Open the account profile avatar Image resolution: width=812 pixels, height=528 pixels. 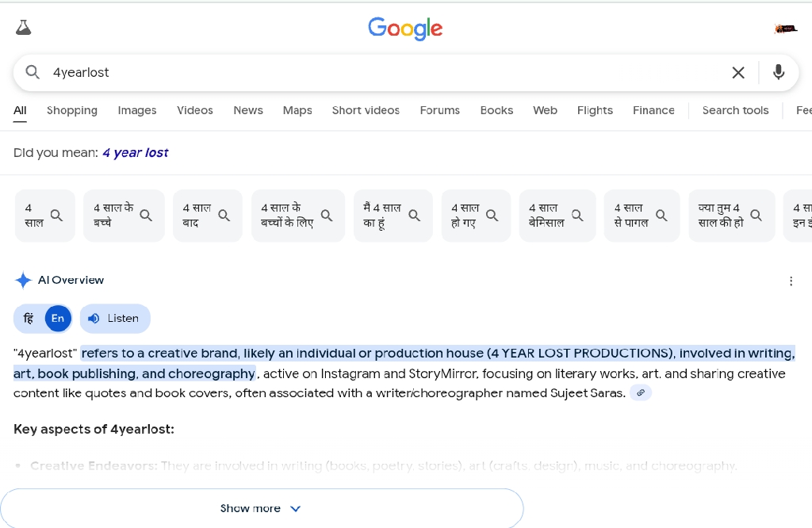click(786, 29)
